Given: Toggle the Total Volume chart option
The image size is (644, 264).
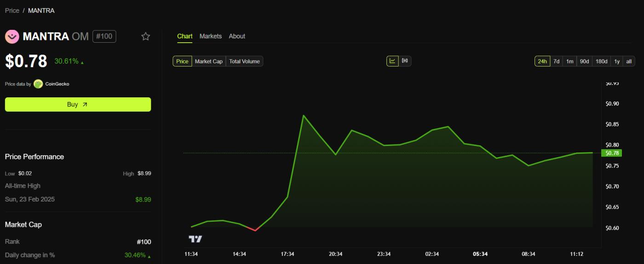Looking at the screenshot, I should click(244, 62).
